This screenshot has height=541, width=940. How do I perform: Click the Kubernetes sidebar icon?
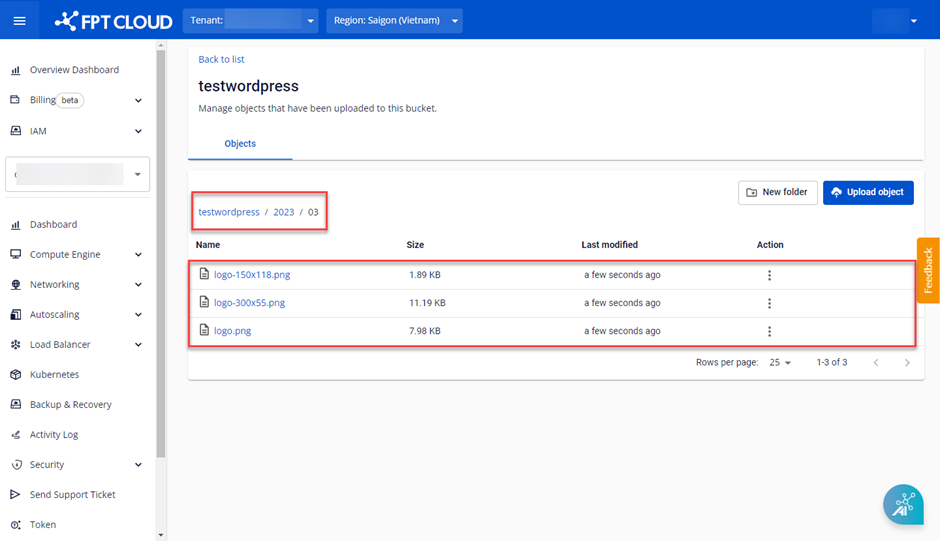click(16, 375)
